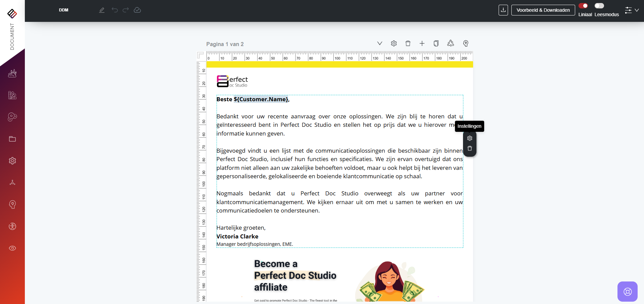Open page settings gear in page toolbar
Image resolution: width=644 pixels, height=304 pixels.
coord(394,43)
